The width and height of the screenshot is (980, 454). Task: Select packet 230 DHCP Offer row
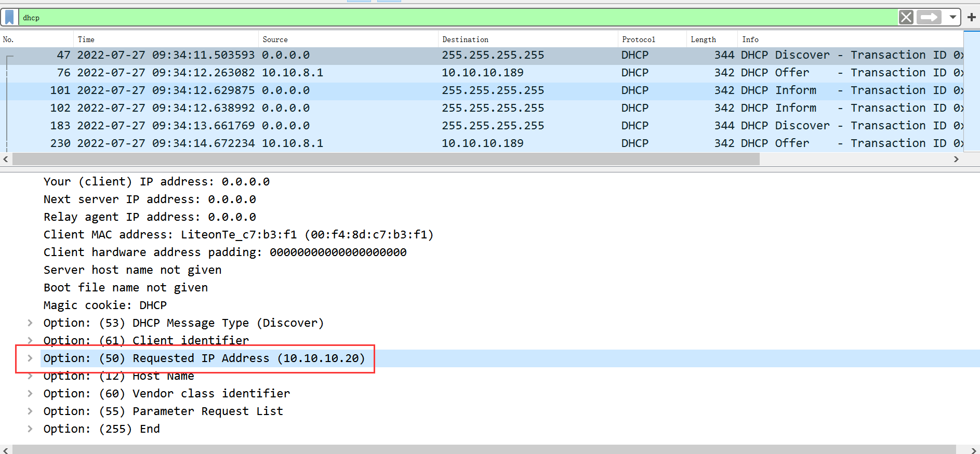click(482, 143)
